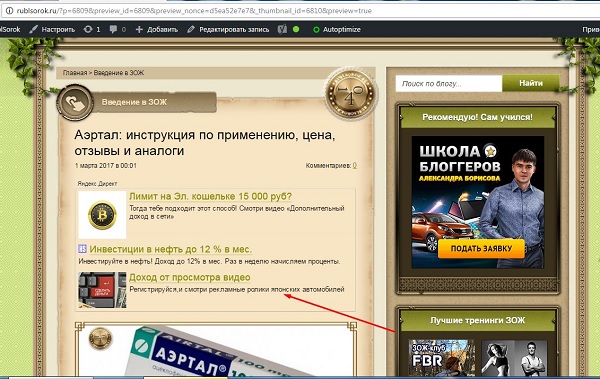Open the comments count link showing 0
The width and height of the screenshot is (600, 379).
[x=355, y=165]
